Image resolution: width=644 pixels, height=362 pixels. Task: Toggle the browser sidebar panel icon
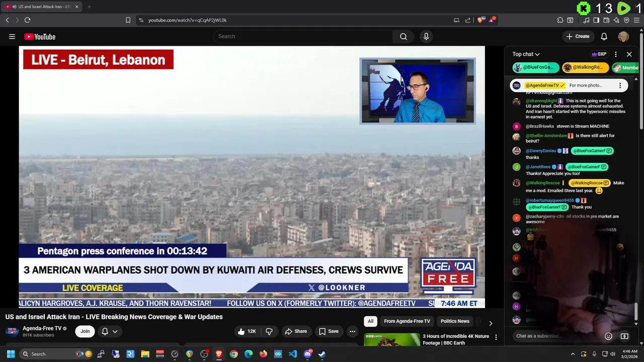596,20
